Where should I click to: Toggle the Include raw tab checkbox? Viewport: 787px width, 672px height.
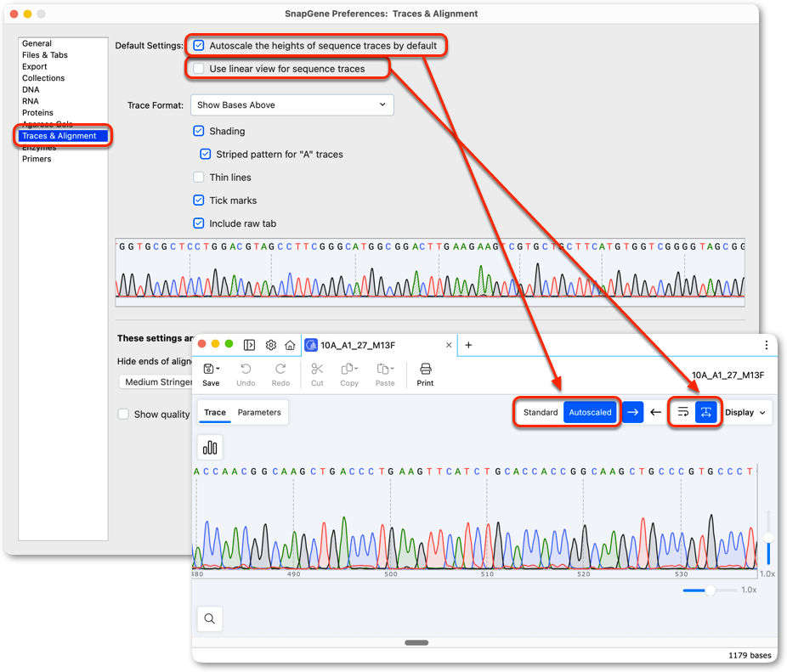[199, 223]
